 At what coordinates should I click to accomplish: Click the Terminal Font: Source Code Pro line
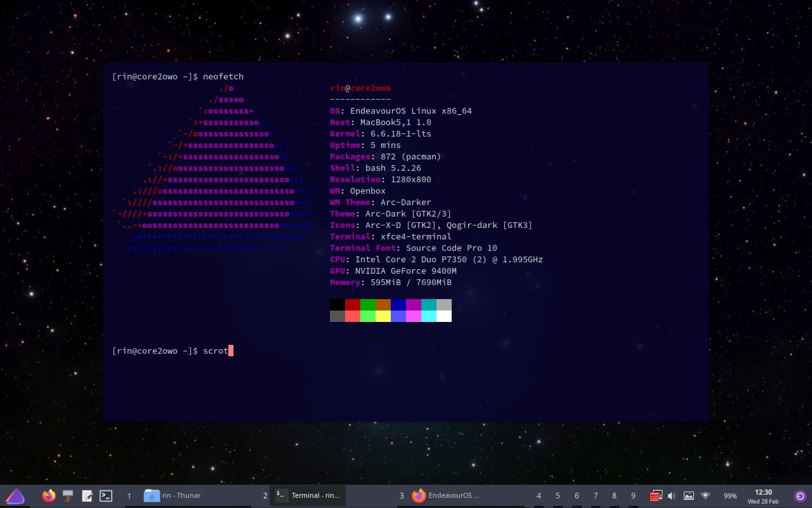(414, 248)
